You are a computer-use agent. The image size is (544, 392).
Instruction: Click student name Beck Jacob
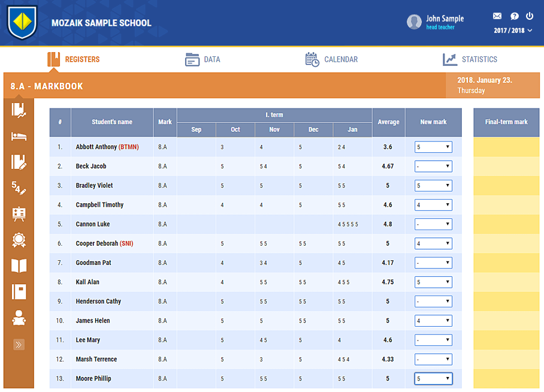tap(91, 166)
